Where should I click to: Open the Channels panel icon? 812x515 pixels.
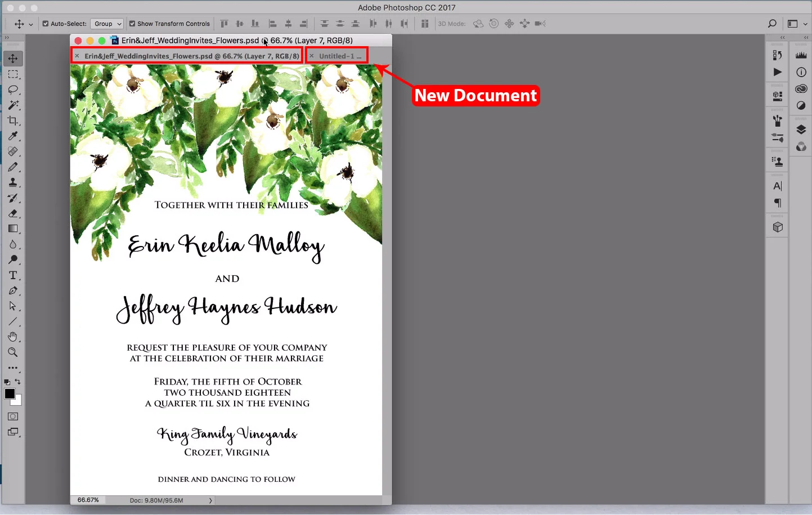pyautogui.click(x=801, y=147)
